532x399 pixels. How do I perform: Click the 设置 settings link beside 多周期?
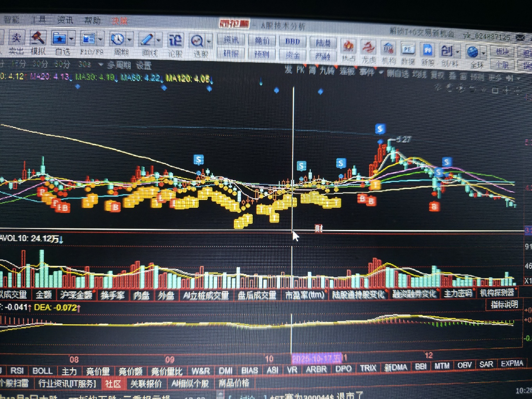144,65
